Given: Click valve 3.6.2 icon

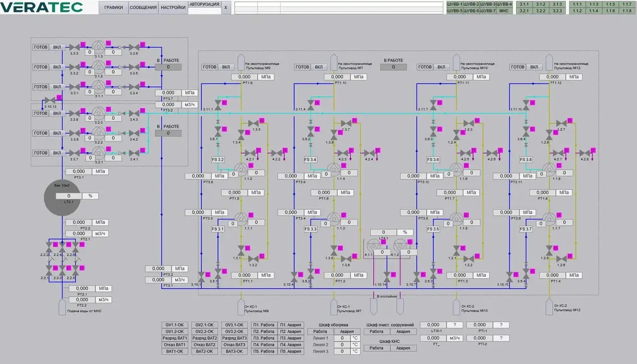Looking at the screenshot, I should tap(311, 132).
